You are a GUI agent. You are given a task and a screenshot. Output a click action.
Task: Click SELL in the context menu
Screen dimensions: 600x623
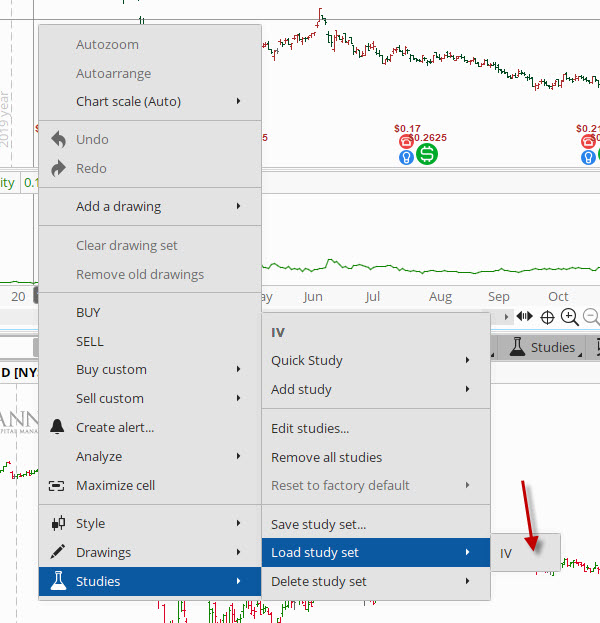coord(89,341)
